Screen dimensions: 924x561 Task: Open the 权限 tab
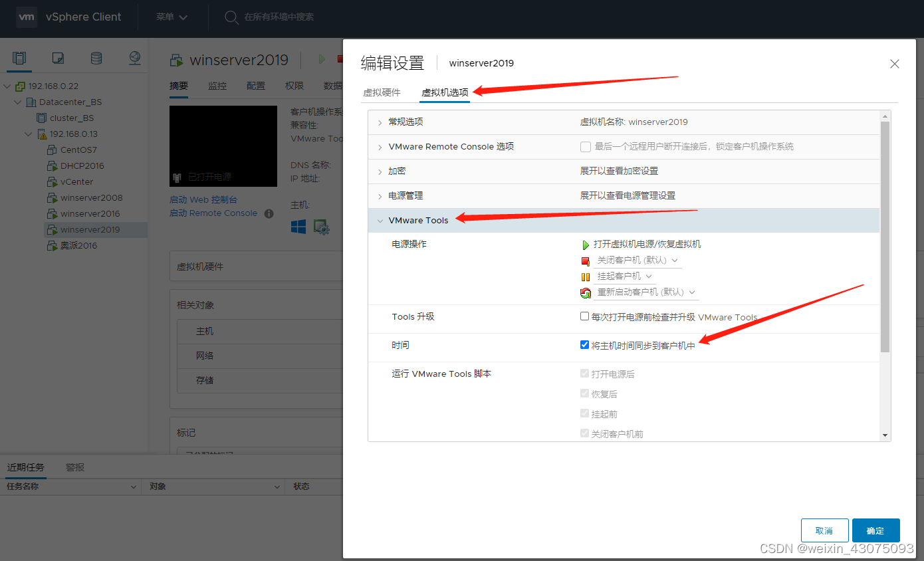click(294, 86)
